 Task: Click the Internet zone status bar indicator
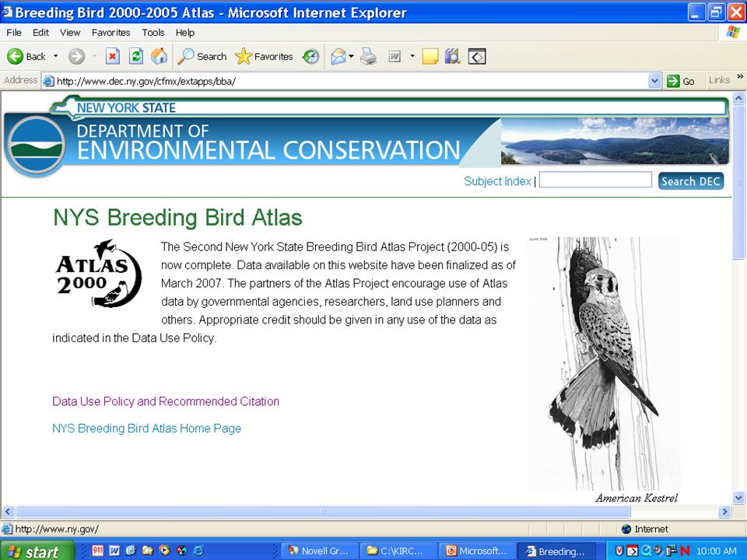[645, 529]
